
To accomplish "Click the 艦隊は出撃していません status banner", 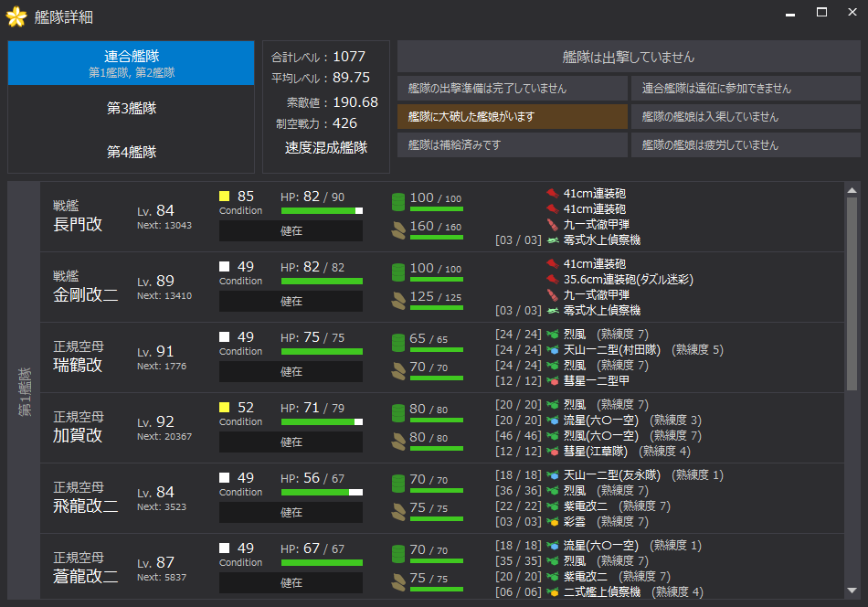I will click(x=628, y=57).
